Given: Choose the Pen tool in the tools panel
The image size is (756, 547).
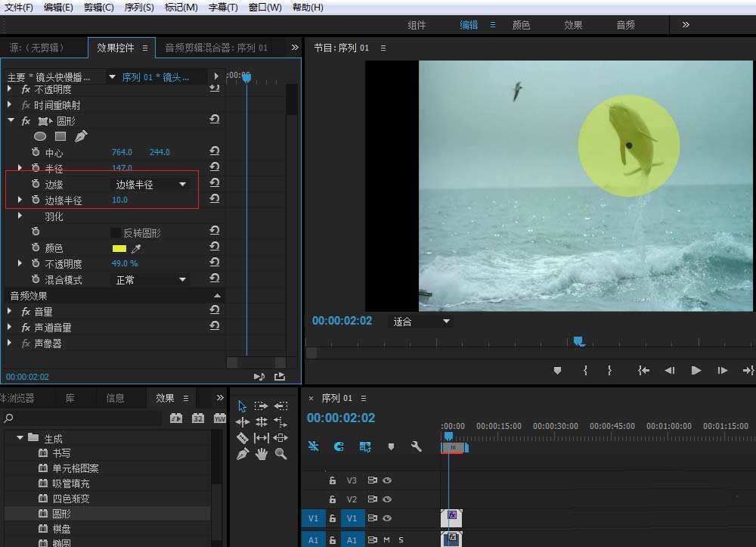Looking at the screenshot, I should tap(242, 454).
